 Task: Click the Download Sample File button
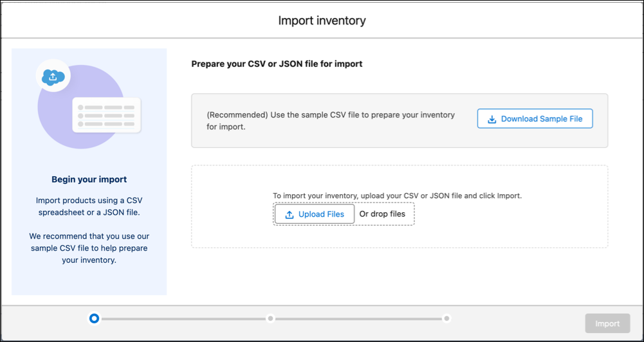[535, 119]
